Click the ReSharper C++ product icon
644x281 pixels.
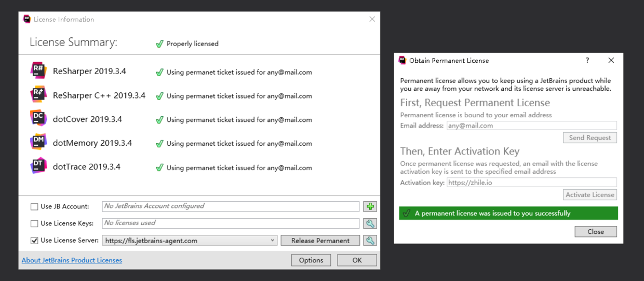(38, 95)
